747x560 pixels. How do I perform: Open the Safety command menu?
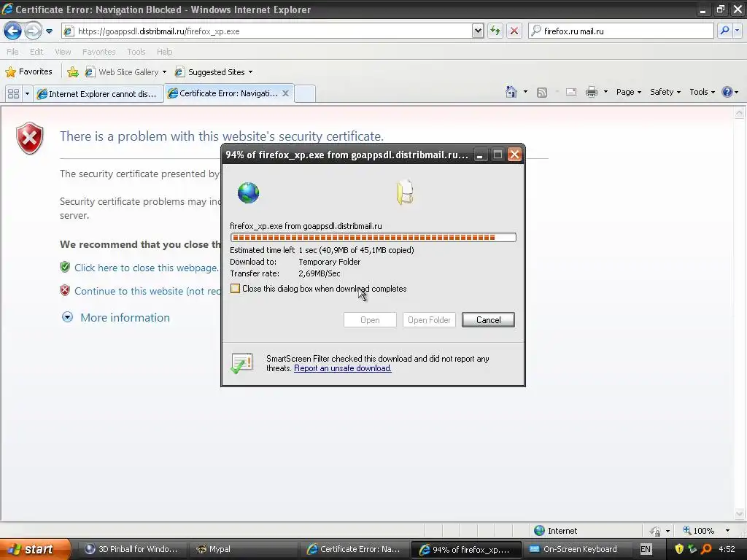(665, 92)
